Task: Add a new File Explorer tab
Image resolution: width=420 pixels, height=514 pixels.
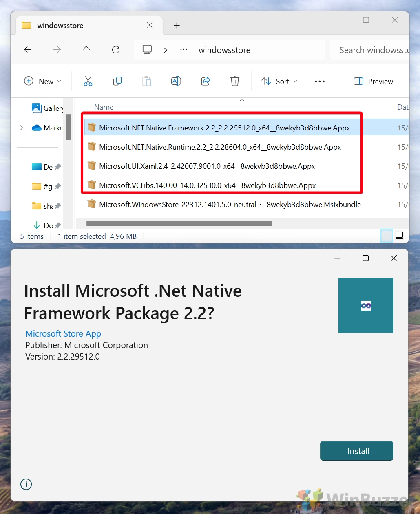Action: (177, 25)
